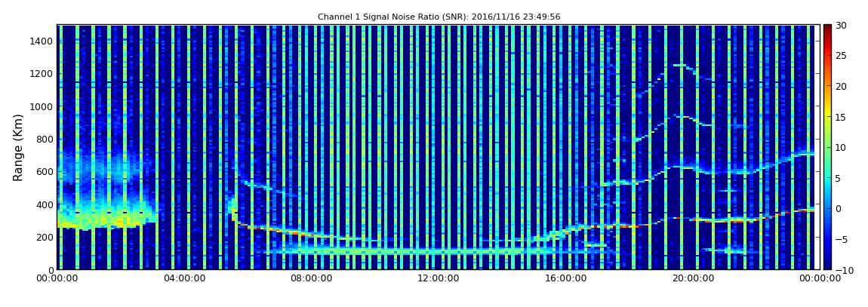The height and width of the screenshot is (307, 868).
Task: Click the colorbar tick label '20'
Action: [840, 86]
